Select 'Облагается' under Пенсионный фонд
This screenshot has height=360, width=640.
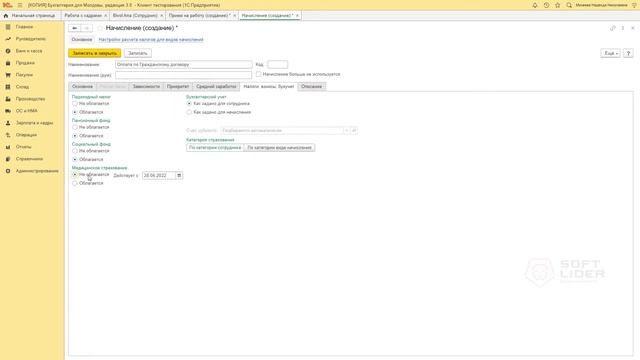[x=75, y=136]
